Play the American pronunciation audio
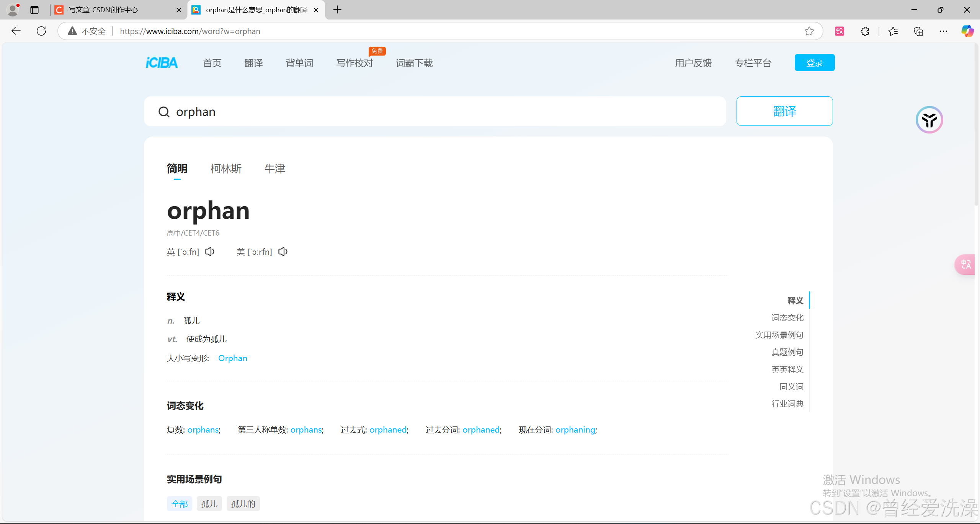Screen dimensions: 980x524 click(x=283, y=252)
